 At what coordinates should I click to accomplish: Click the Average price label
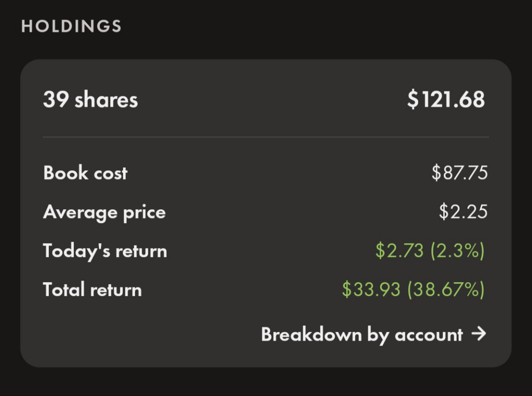tap(104, 212)
